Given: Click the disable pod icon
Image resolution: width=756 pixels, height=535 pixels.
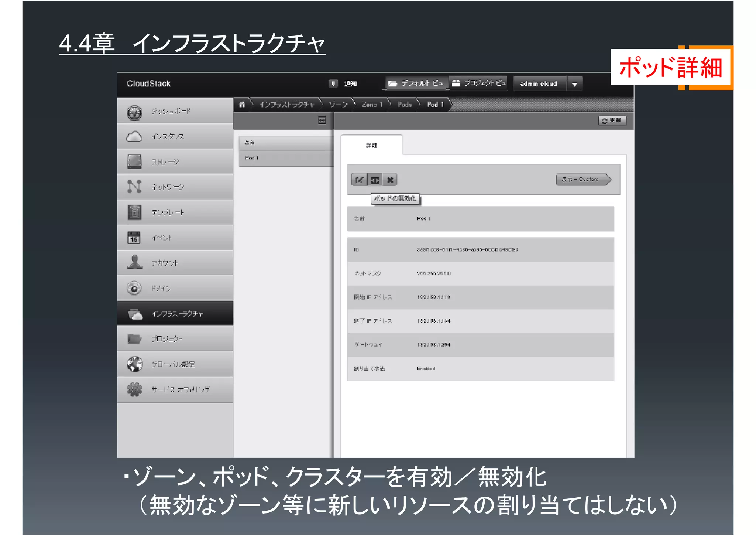Looking at the screenshot, I should [x=375, y=180].
